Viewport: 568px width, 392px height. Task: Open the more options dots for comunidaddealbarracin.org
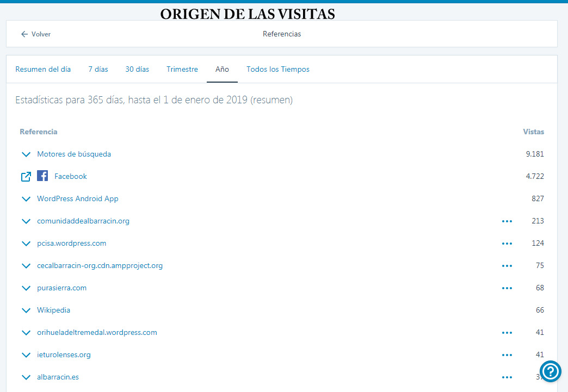[507, 221]
